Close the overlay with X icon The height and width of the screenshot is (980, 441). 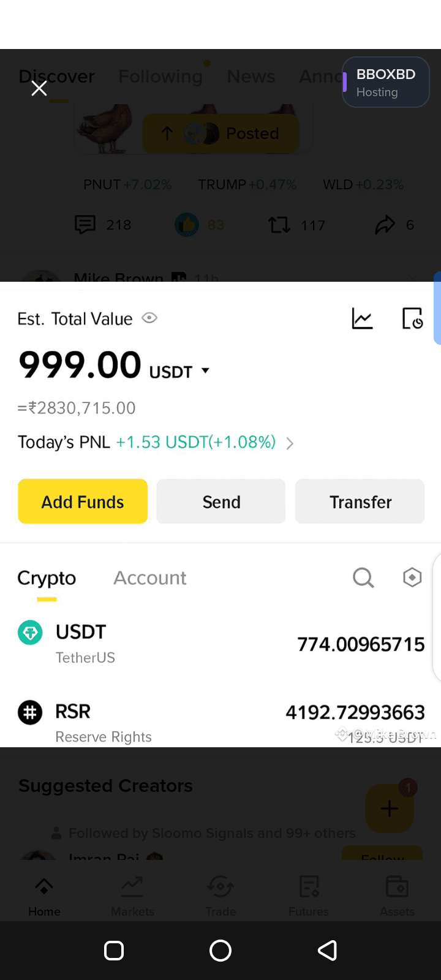pyautogui.click(x=39, y=89)
